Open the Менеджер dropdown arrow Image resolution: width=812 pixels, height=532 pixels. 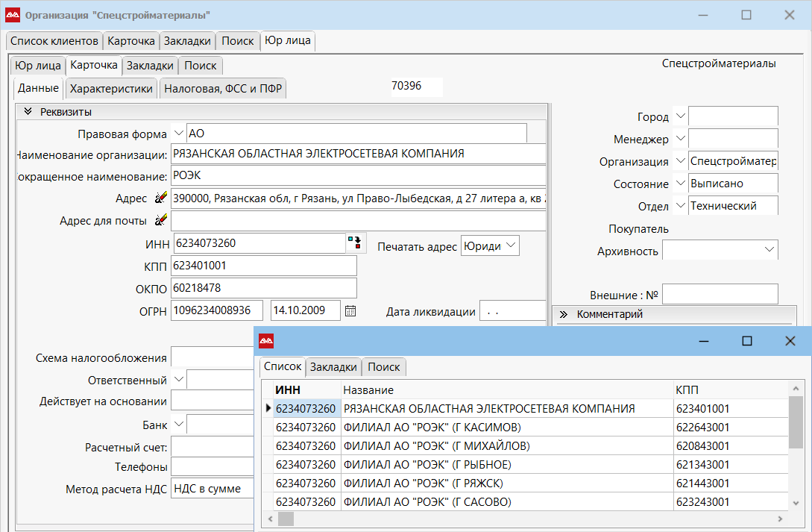[x=681, y=138]
